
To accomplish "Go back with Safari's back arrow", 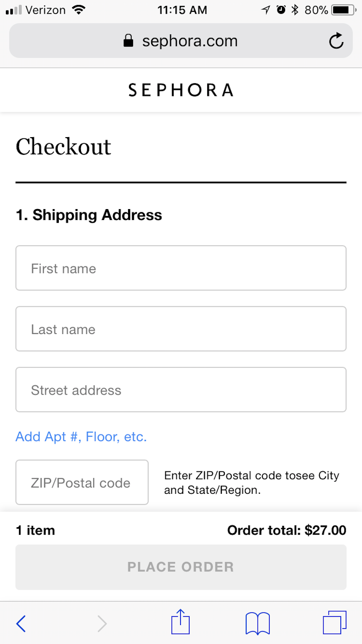I will coord(21,624).
